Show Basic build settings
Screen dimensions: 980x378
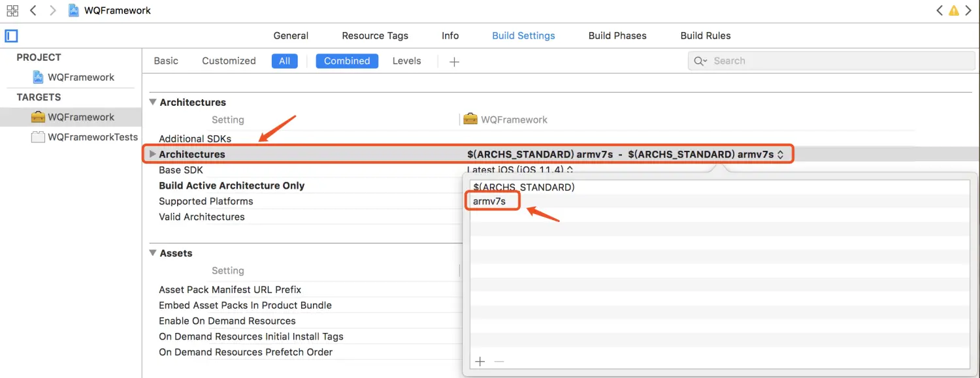tap(166, 61)
